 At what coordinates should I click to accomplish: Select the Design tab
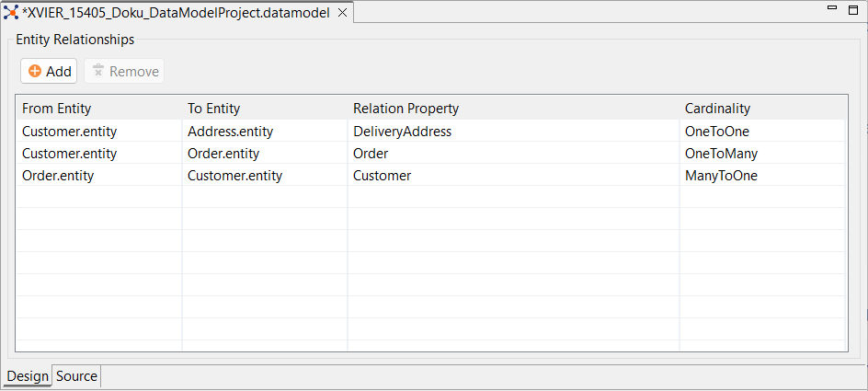coord(27,376)
